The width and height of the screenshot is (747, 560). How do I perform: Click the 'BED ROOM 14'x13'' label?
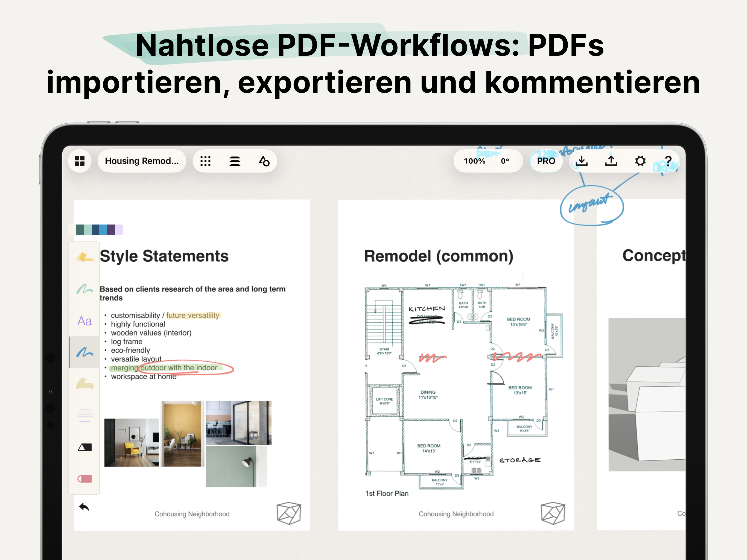[428, 448]
